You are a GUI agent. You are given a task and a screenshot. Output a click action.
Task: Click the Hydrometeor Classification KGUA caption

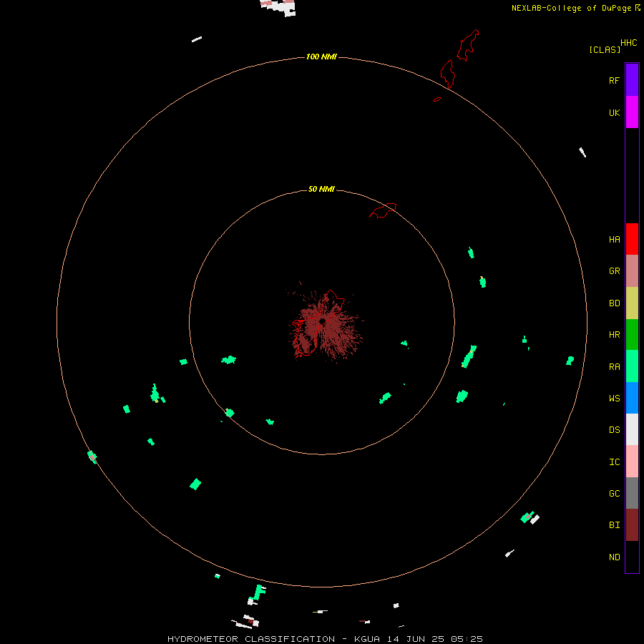click(325, 639)
